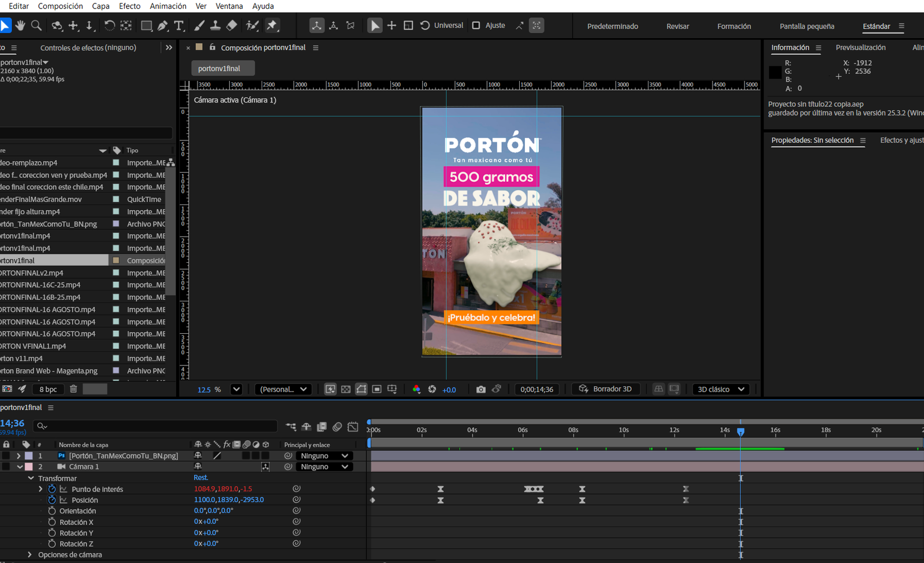Take a snapshot with the camera icon
Viewport: 924px width, 563px height.
coord(480,389)
